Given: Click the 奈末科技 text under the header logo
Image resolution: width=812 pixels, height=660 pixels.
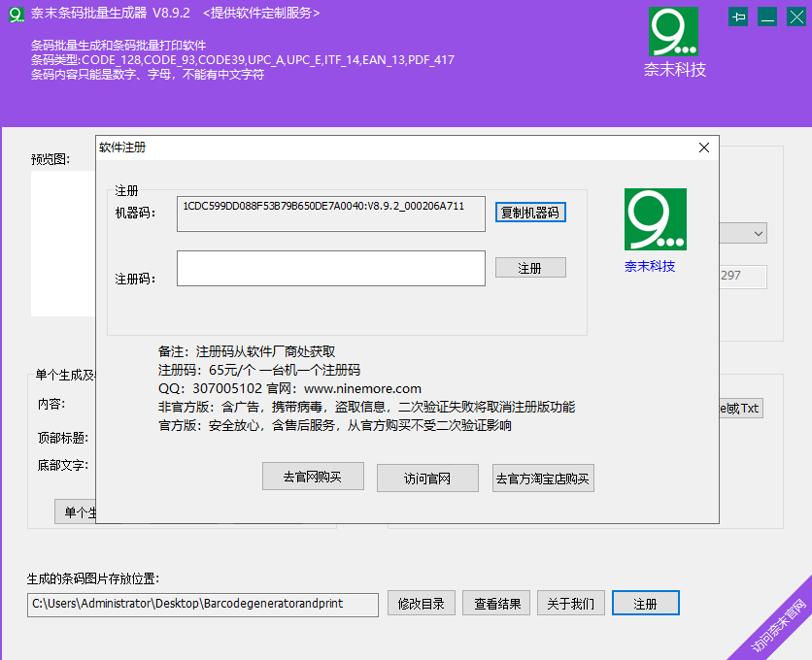Looking at the screenshot, I should 675,69.
